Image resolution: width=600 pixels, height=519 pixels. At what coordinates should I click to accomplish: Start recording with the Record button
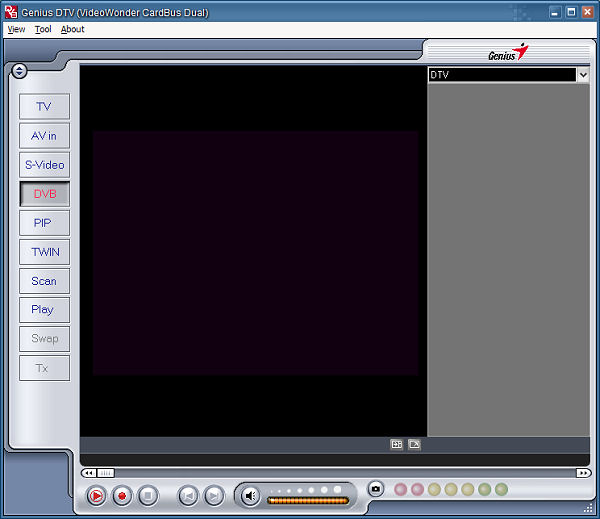[x=122, y=495]
